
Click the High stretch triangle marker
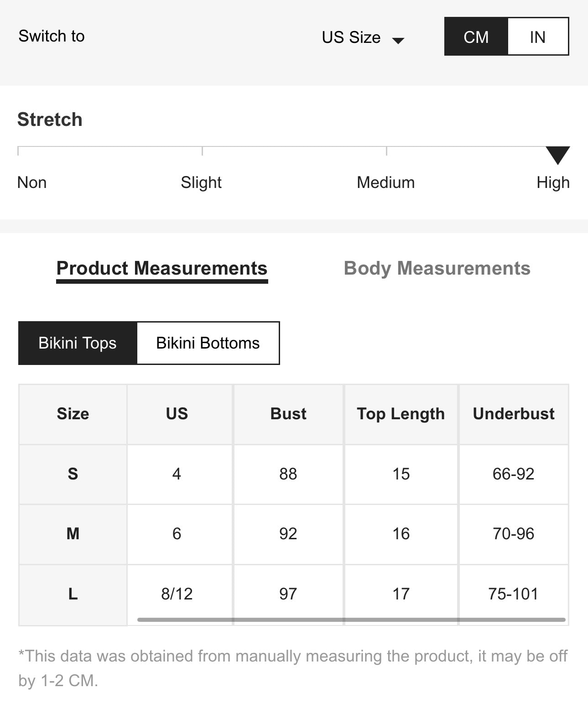(557, 155)
